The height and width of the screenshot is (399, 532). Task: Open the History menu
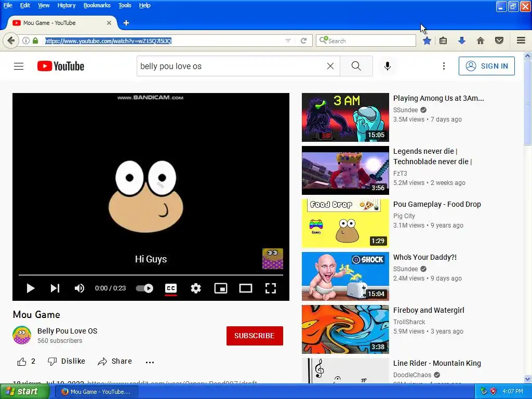pyautogui.click(x=66, y=5)
